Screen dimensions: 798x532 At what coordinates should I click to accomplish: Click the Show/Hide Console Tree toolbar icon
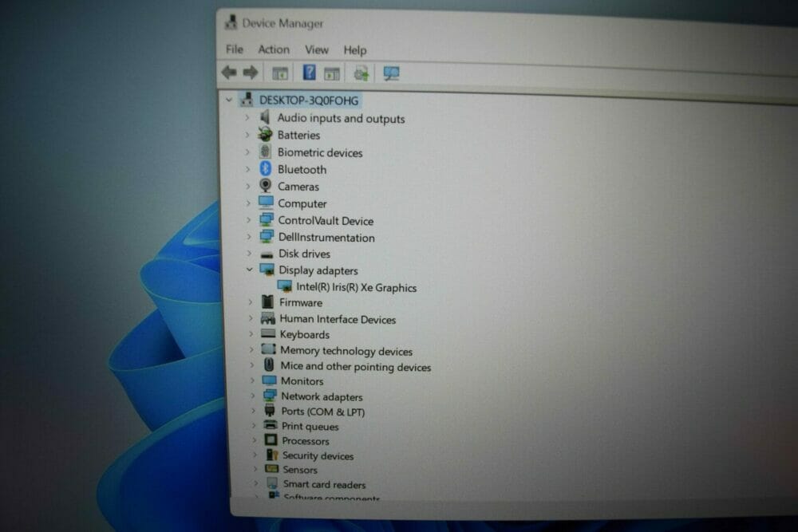click(280, 73)
